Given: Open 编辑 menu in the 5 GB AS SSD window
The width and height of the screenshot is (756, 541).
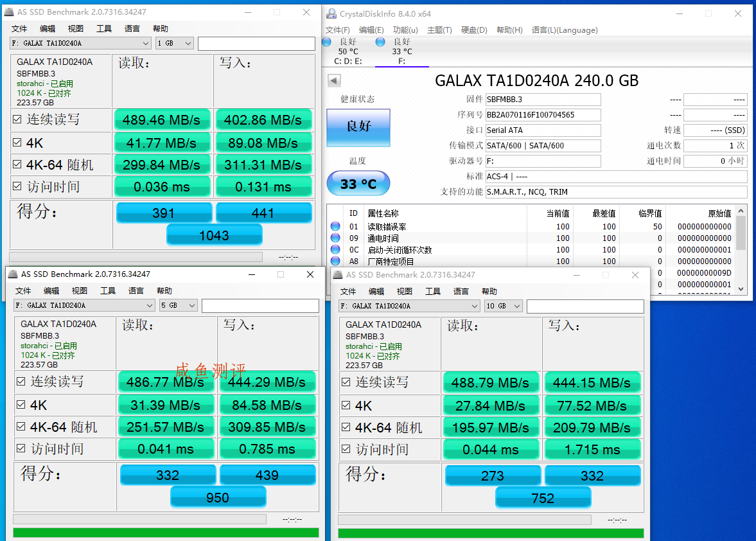Looking at the screenshot, I should [51, 291].
